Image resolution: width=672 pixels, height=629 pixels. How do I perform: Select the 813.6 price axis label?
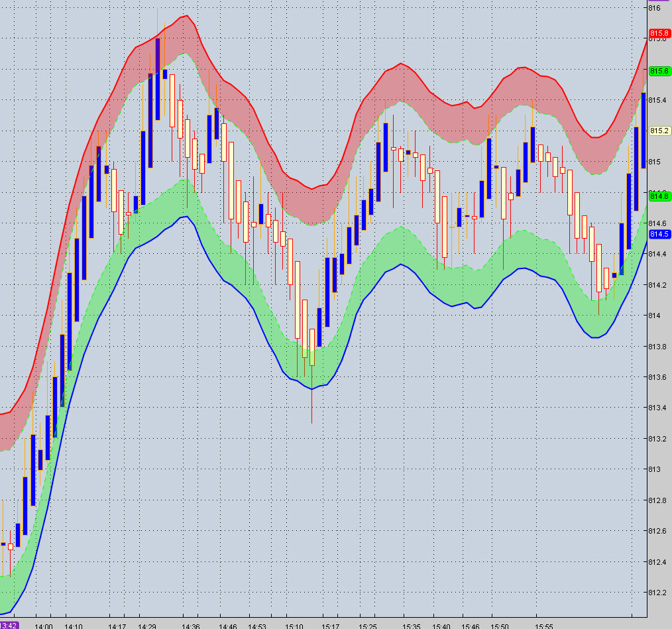pyautogui.click(x=657, y=377)
